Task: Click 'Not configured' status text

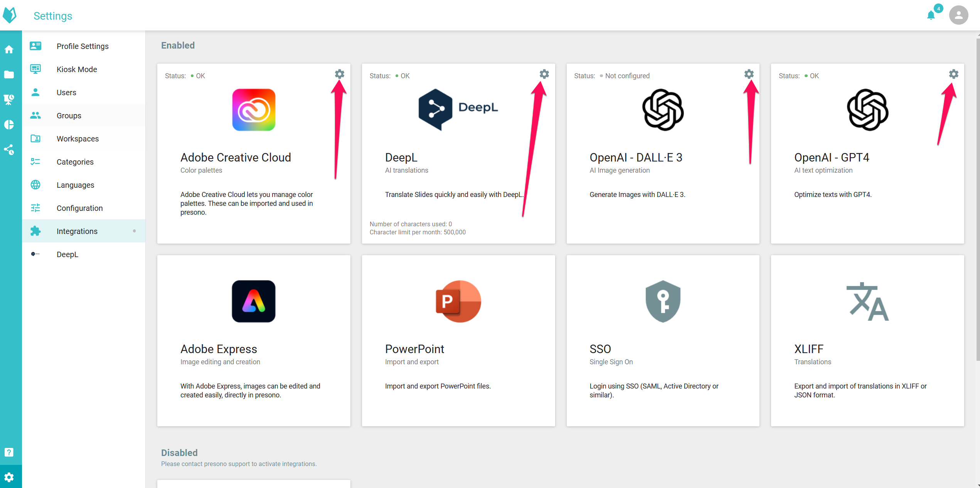Action: 627,76
